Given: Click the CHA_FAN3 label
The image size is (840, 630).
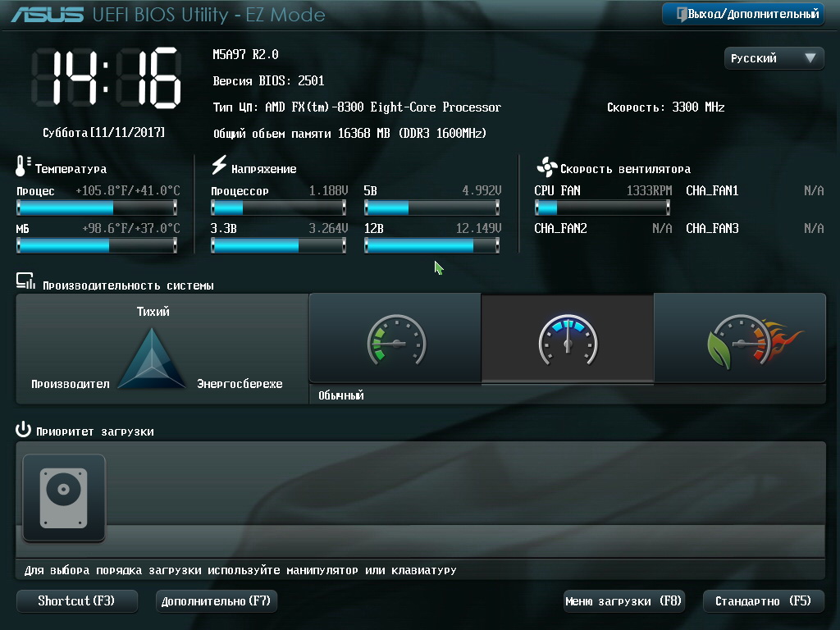Looking at the screenshot, I should [713, 229].
